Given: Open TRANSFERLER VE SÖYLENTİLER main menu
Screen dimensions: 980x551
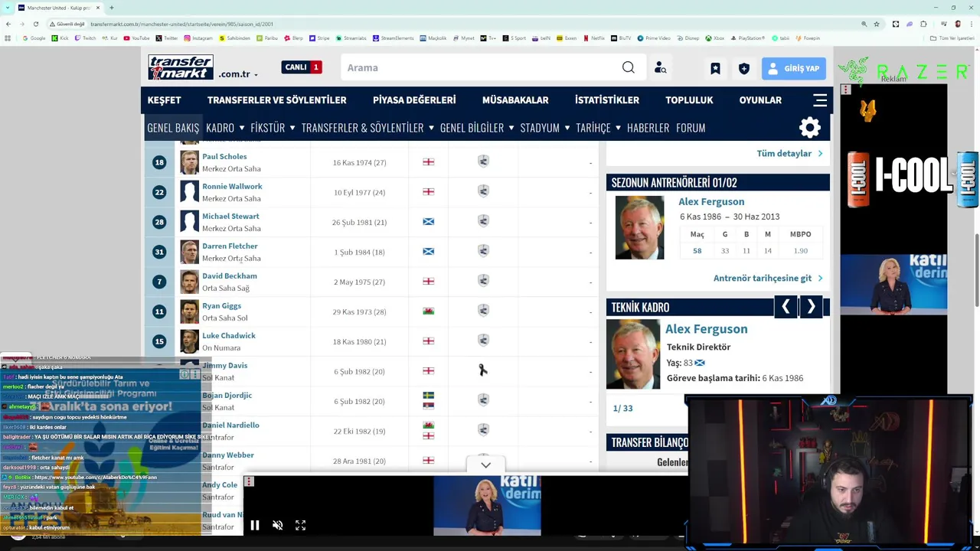Looking at the screenshot, I should [x=276, y=100].
